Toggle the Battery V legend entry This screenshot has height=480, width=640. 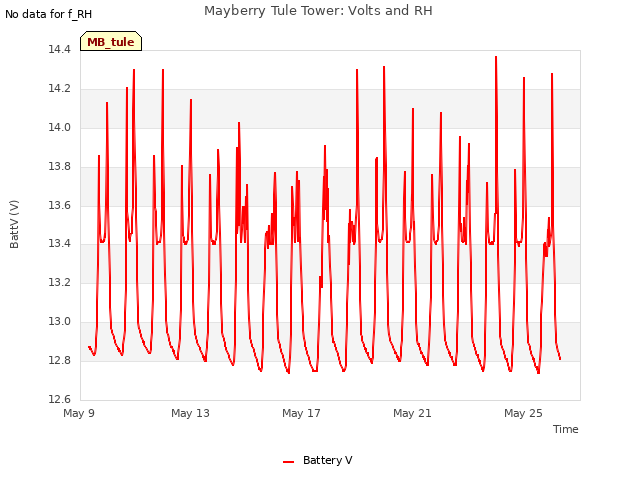pyautogui.click(x=318, y=460)
